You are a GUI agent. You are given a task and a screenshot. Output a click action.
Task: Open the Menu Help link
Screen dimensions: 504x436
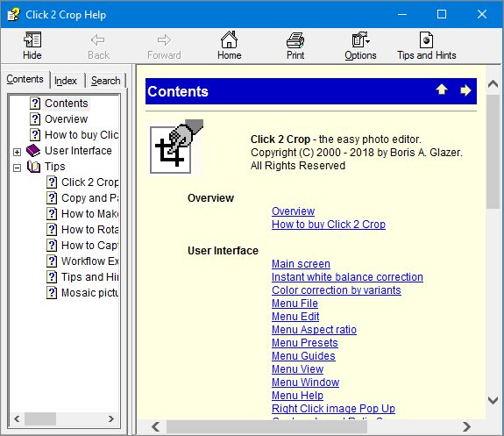click(x=297, y=396)
